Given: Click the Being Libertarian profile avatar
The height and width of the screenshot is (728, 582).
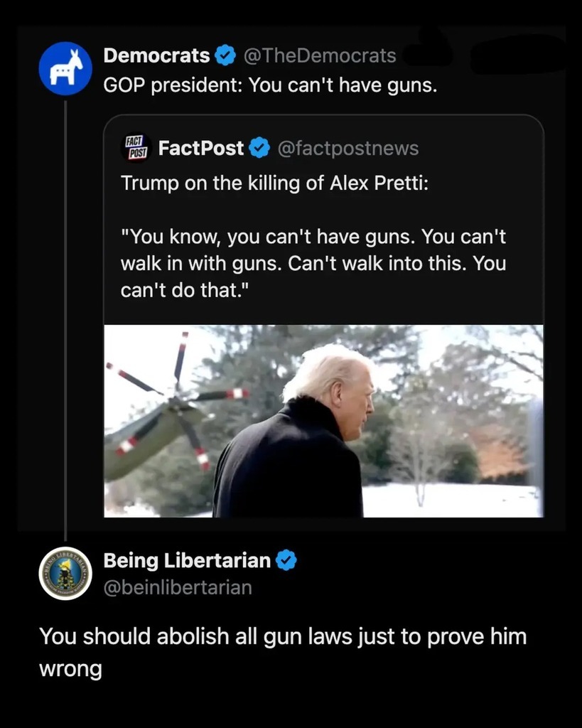Looking at the screenshot, I should 65,573.
